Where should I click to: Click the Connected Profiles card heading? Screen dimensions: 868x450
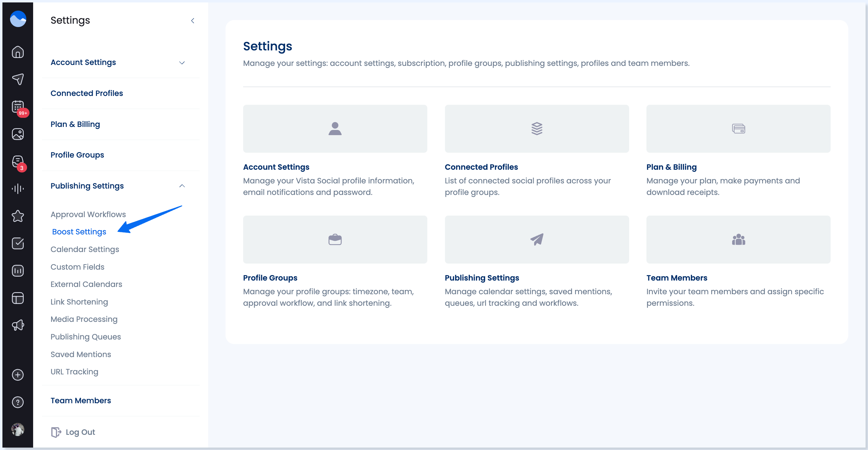point(481,167)
